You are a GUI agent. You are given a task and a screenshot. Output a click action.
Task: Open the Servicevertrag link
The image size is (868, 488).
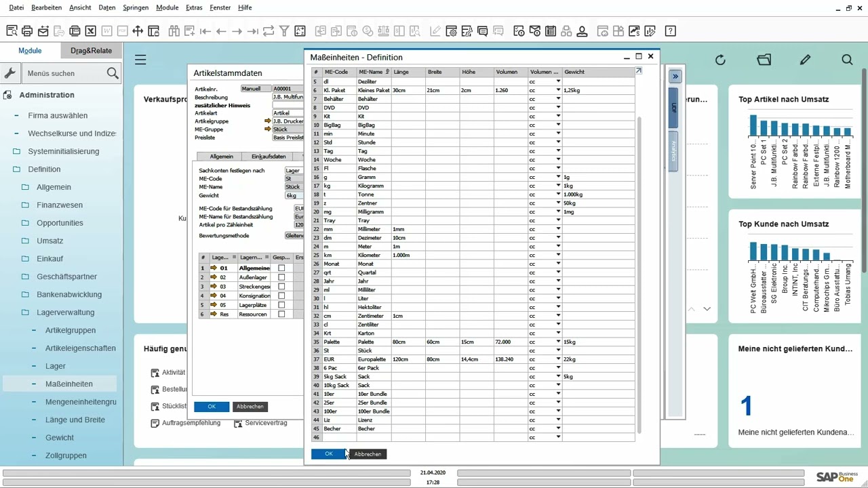[x=266, y=423]
